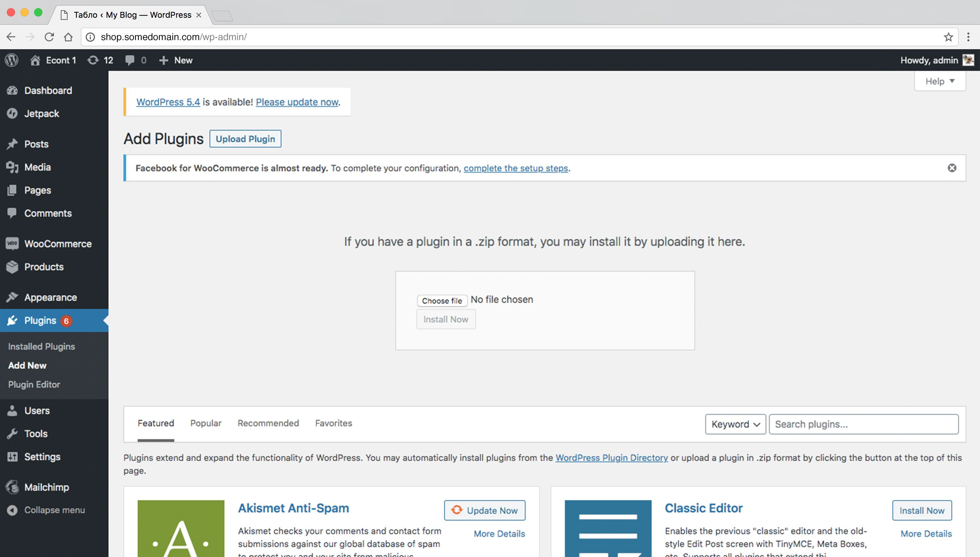Screen dimensions: 980x557
Task: Open Plugin Editor submenu item
Action: (x=34, y=384)
